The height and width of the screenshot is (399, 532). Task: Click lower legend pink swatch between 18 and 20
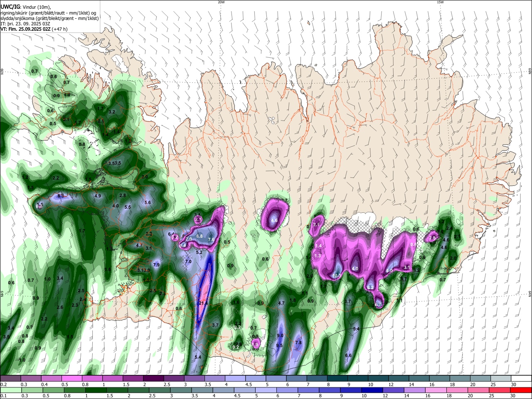point(456,390)
